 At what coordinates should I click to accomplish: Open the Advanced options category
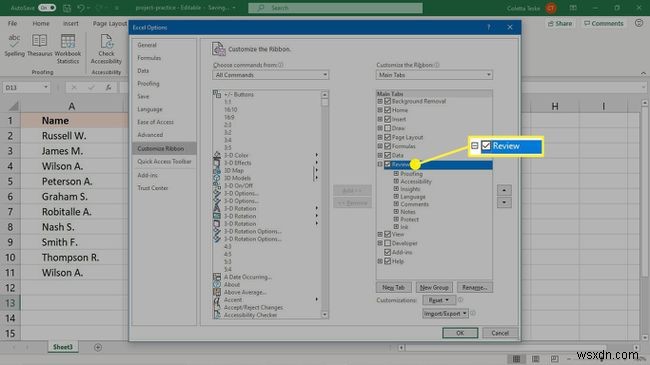tap(150, 135)
